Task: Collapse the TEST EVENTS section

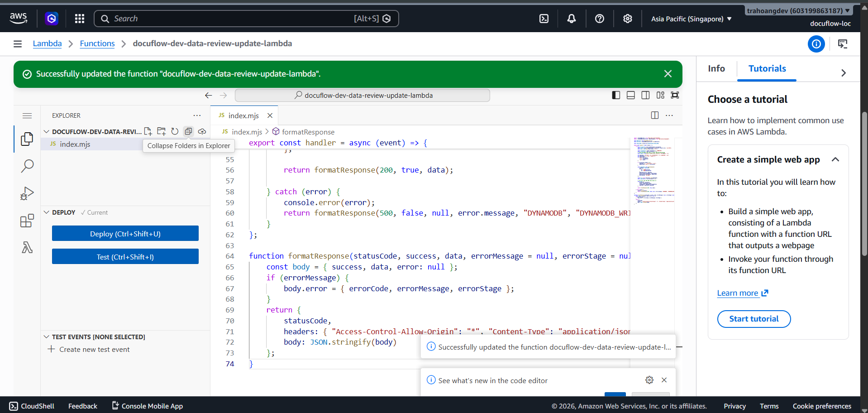Action: (x=46, y=337)
